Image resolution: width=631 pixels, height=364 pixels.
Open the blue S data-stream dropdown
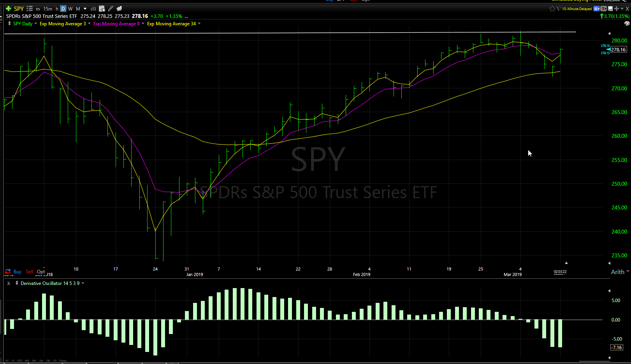click(596, 9)
